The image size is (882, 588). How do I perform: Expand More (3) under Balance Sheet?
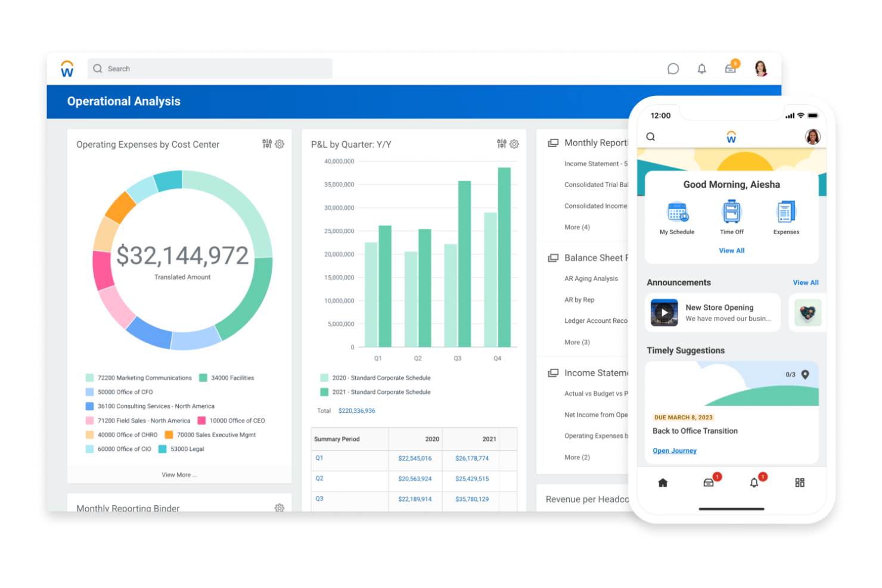(x=577, y=342)
